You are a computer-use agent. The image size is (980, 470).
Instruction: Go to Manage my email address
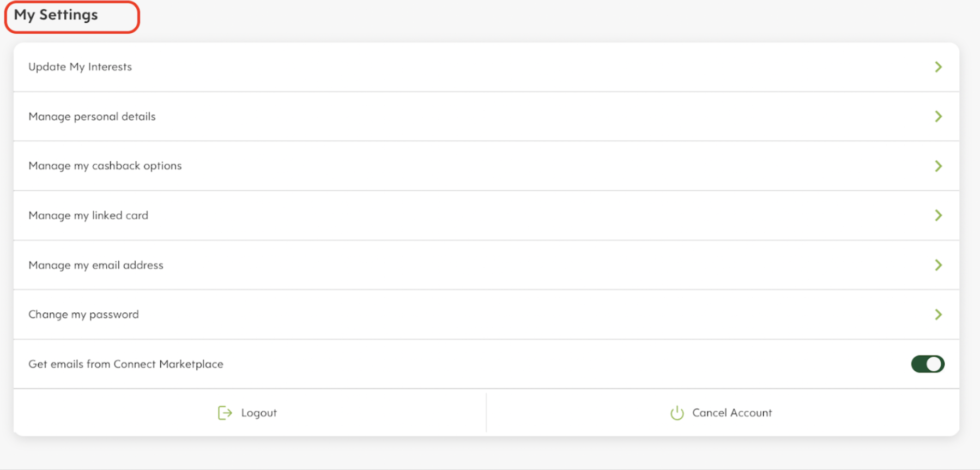(x=96, y=265)
